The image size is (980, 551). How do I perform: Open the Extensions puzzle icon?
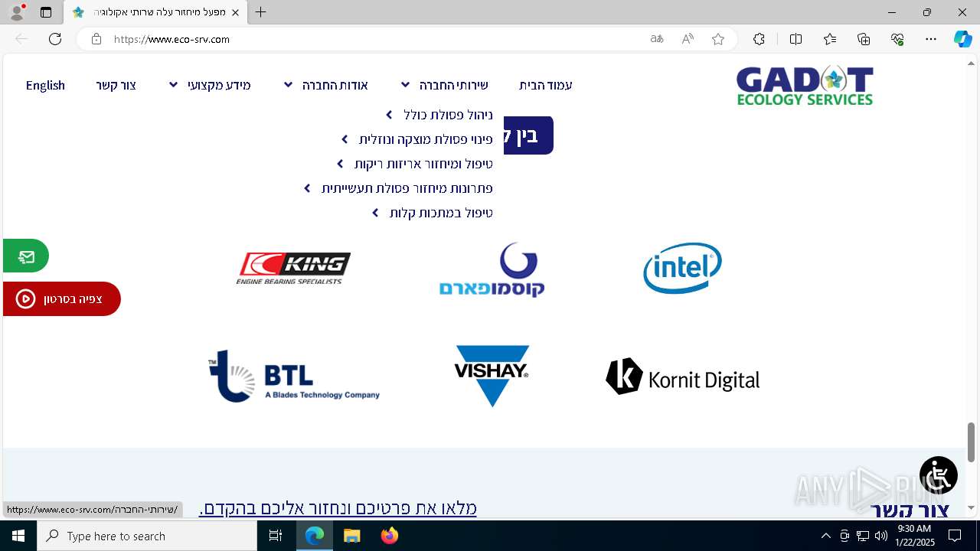pyautogui.click(x=759, y=39)
